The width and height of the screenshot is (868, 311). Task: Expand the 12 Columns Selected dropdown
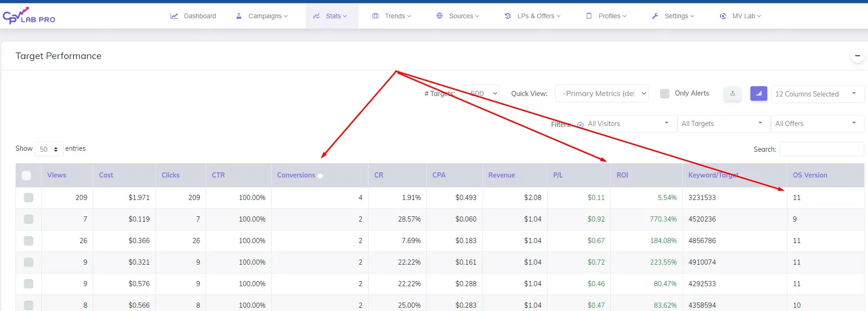(817, 94)
